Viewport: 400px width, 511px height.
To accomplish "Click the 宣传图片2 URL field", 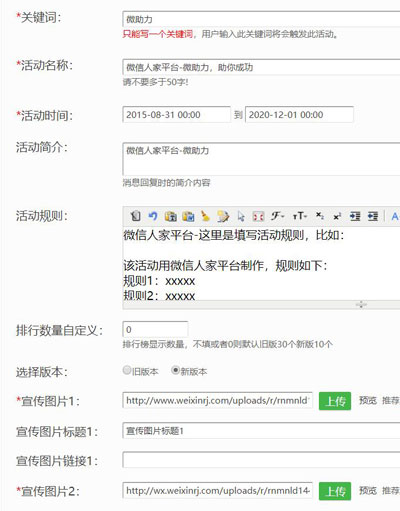I will (x=217, y=490).
